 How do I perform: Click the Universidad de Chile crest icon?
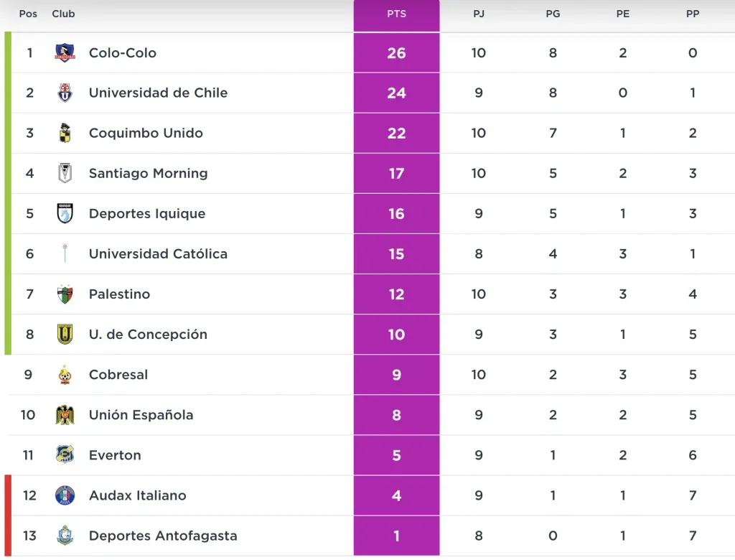(x=65, y=93)
